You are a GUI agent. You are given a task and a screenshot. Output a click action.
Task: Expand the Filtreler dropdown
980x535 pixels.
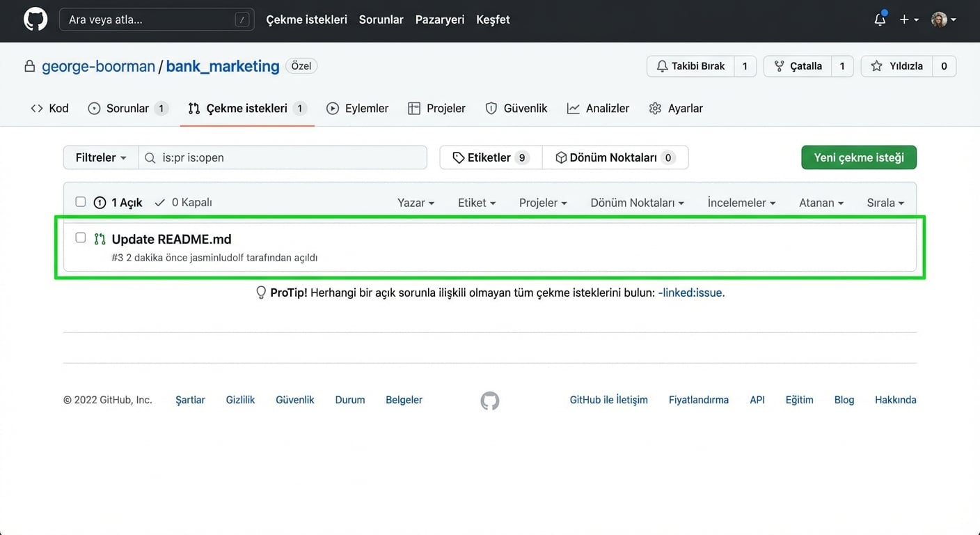coord(101,157)
